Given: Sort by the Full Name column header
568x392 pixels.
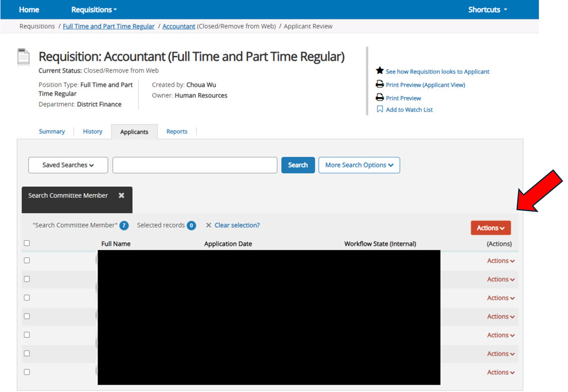Looking at the screenshot, I should (116, 244).
